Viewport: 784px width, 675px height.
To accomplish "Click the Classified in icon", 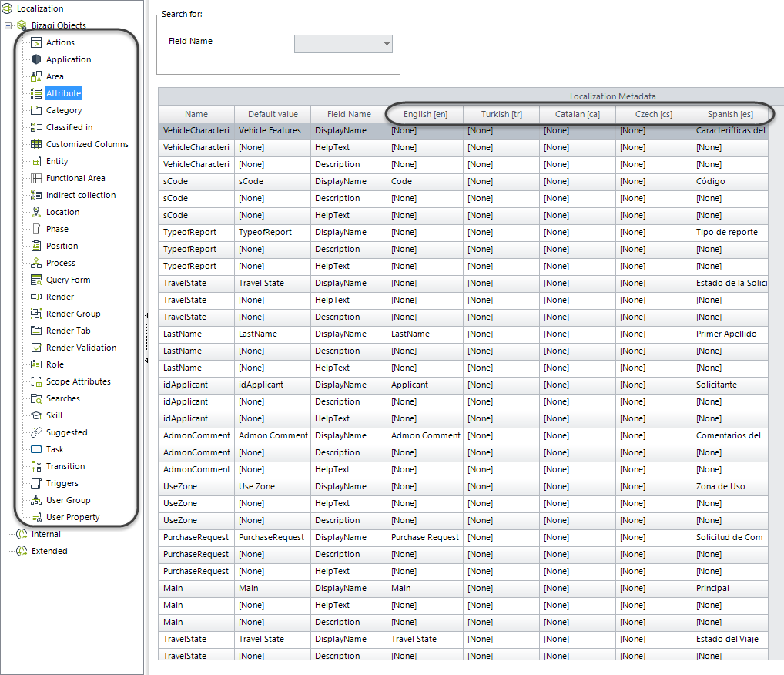I will [x=36, y=128].
